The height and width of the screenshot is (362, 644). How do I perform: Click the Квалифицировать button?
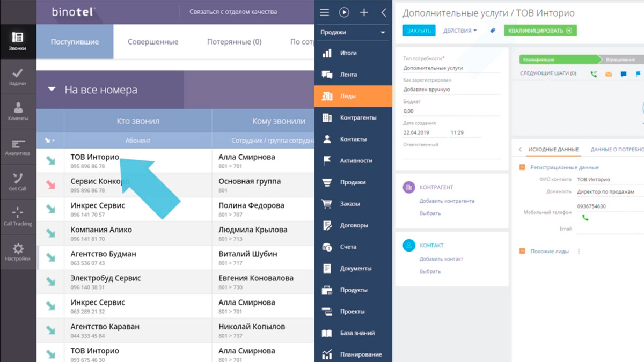(x=540, y=31)
